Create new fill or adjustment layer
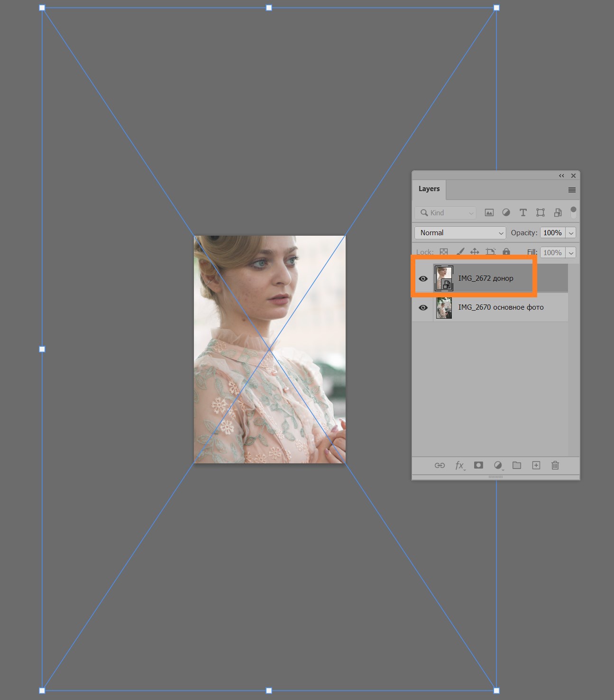Viewport: 614px width, 700px height. 498,465
